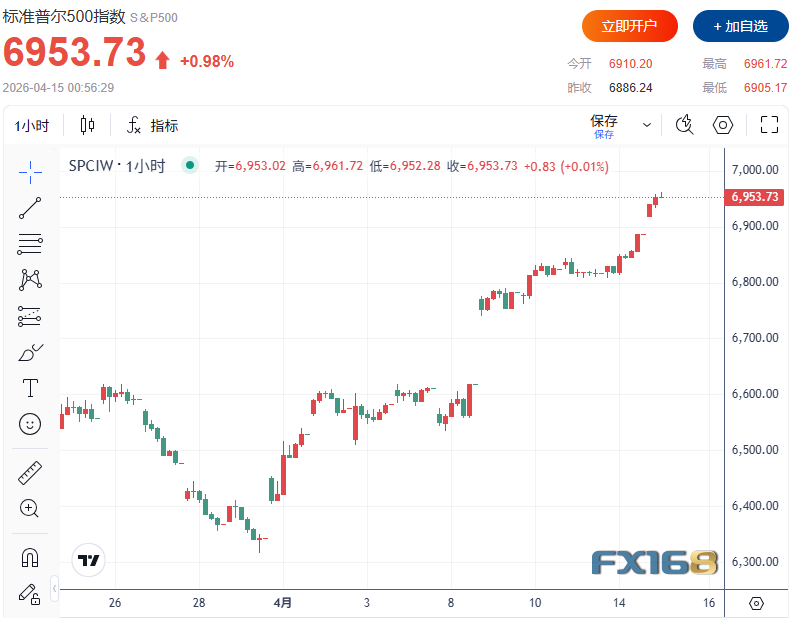
Task: Open the 指标 indicators menu
Action: click(153, 125)
